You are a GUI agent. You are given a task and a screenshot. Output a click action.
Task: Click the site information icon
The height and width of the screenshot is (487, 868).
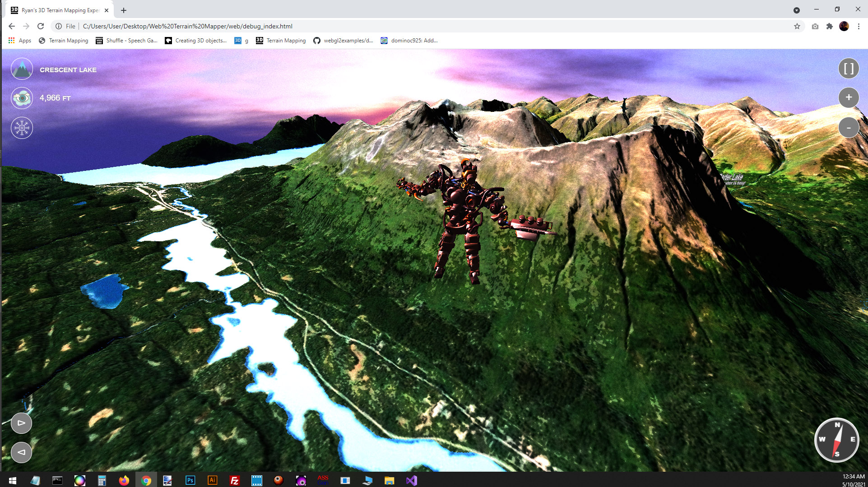59,26
